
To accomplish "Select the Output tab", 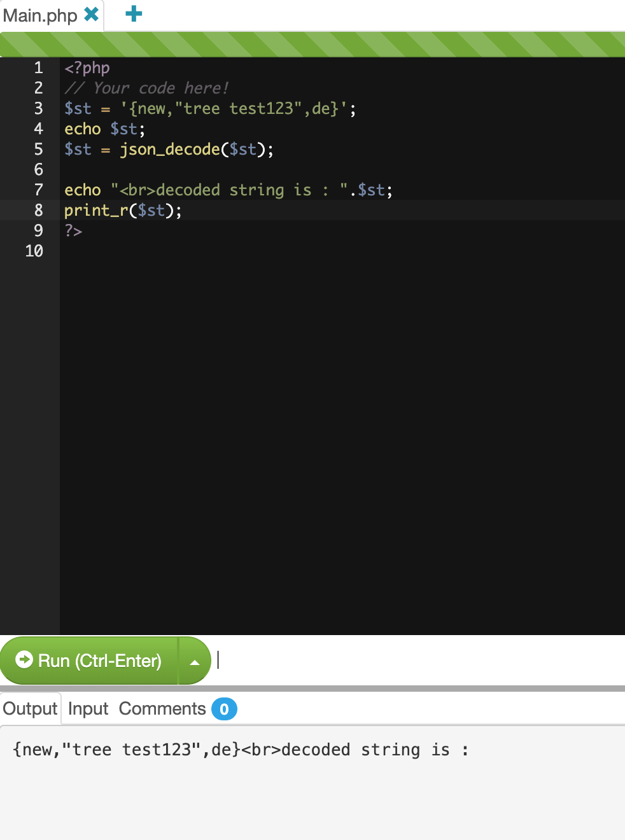I will tap(29, 708).
